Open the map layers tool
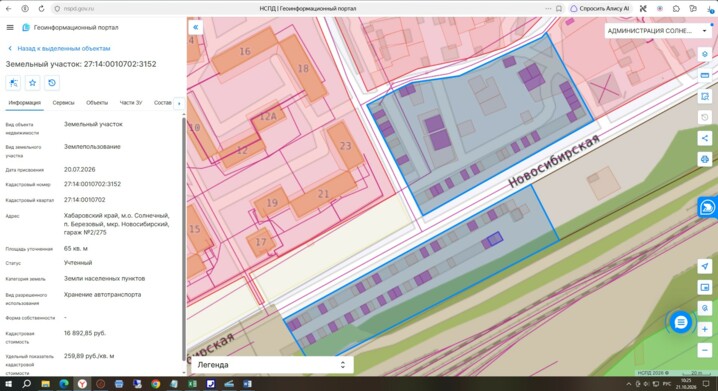 coord(705,54)
